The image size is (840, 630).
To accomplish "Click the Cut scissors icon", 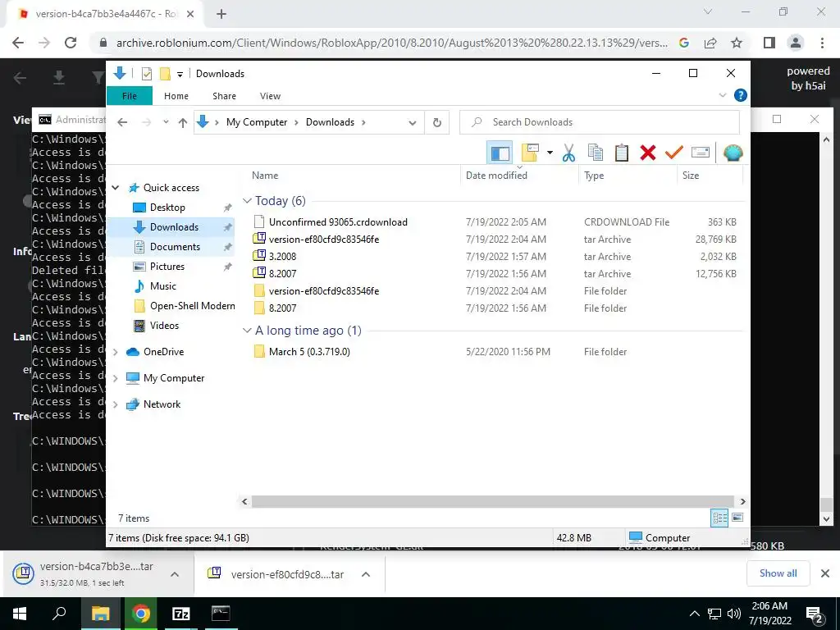I will tap(569, 153).
